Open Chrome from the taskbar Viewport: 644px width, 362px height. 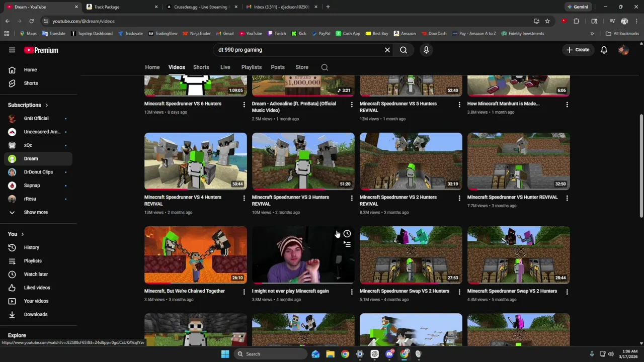click(345, 354)
